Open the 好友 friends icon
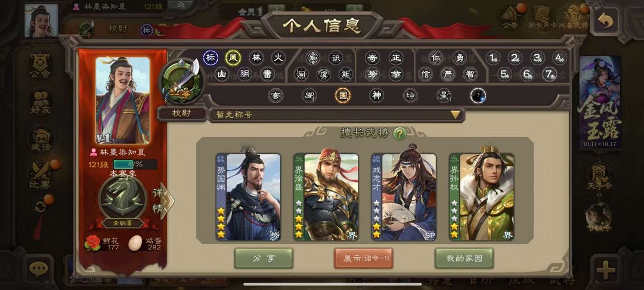644x290 pixels. 41,102
